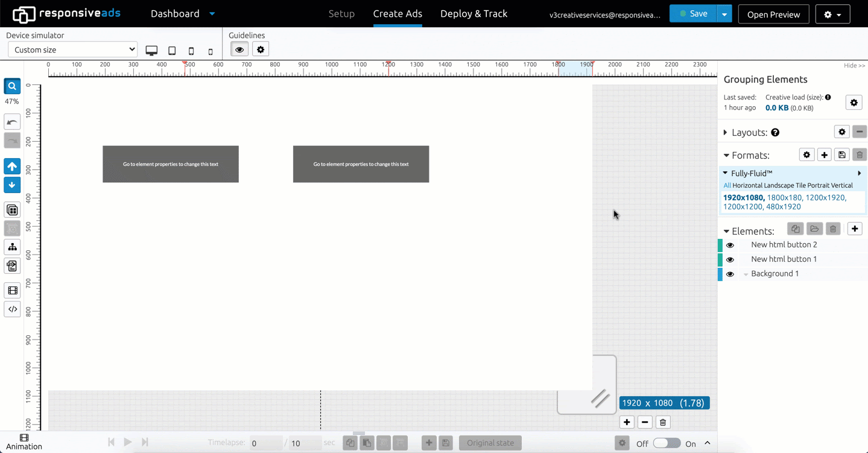
Task: Expand the Layouts section
Action: (726, 133)
